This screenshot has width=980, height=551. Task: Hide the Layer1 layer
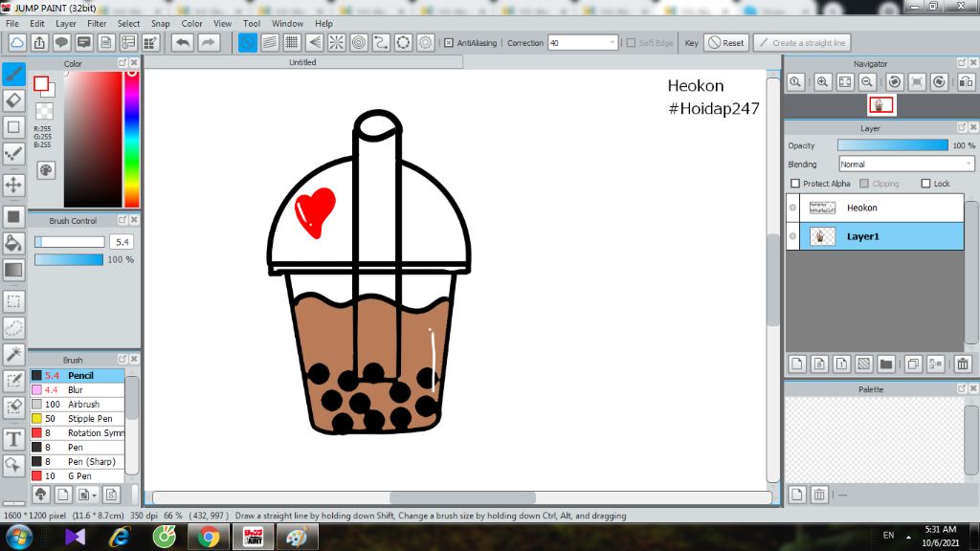[x=793, y=236]
